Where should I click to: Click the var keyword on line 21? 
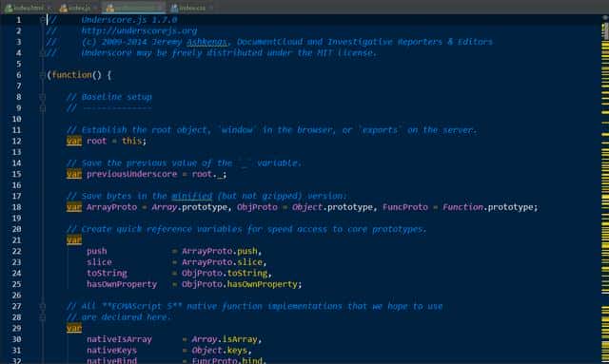pos(74,240)
